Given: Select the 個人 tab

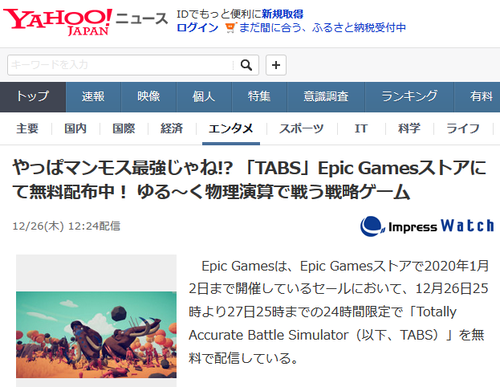Looking at the screenshot, I should (x=204, y=97).
